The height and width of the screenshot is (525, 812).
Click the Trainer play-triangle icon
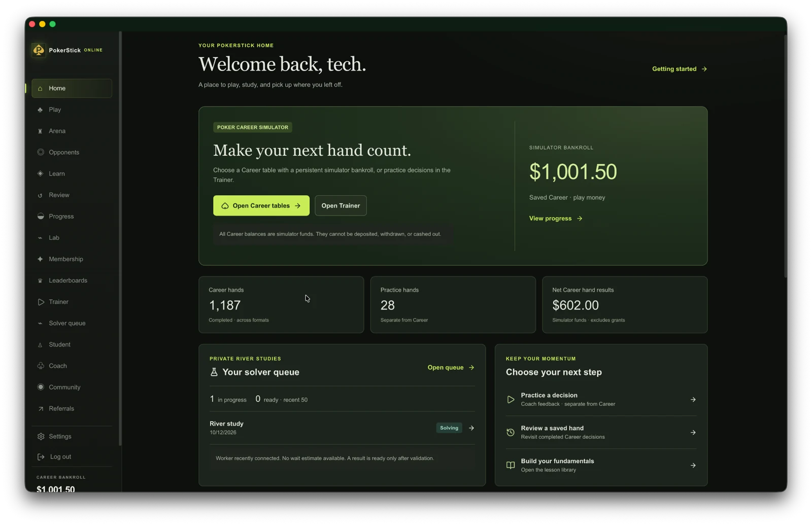pos(41,302)
